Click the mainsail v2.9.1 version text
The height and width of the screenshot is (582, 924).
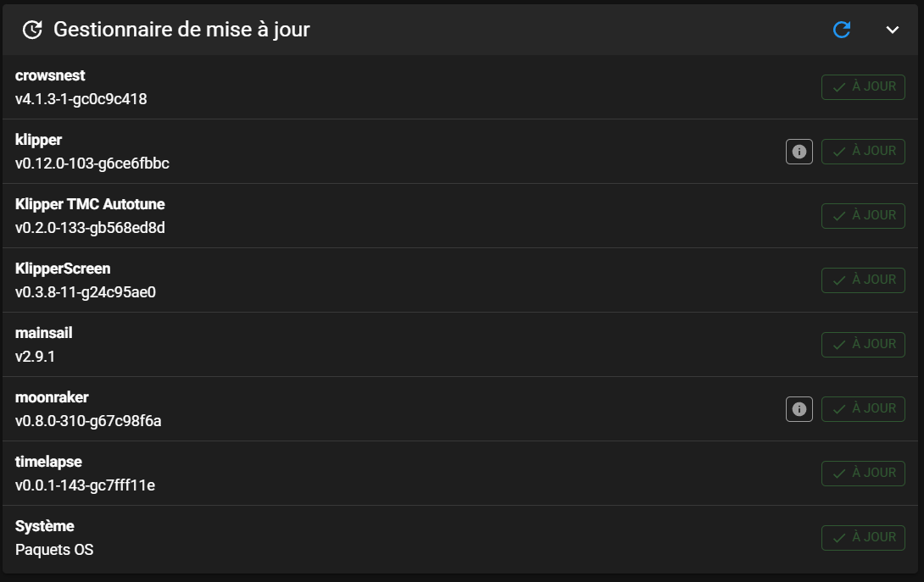pyautogui.click(x=35, y=357)
